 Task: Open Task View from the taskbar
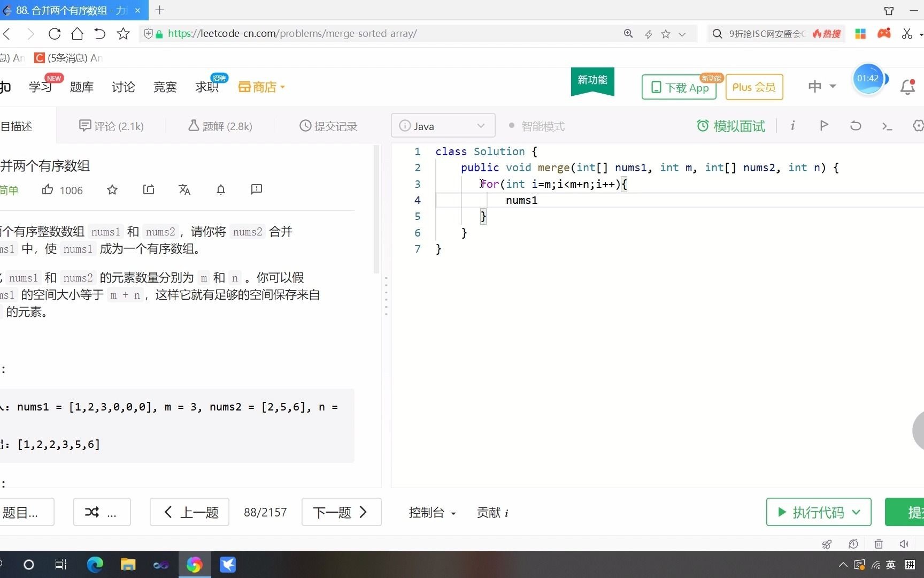(x=61, y=565)
